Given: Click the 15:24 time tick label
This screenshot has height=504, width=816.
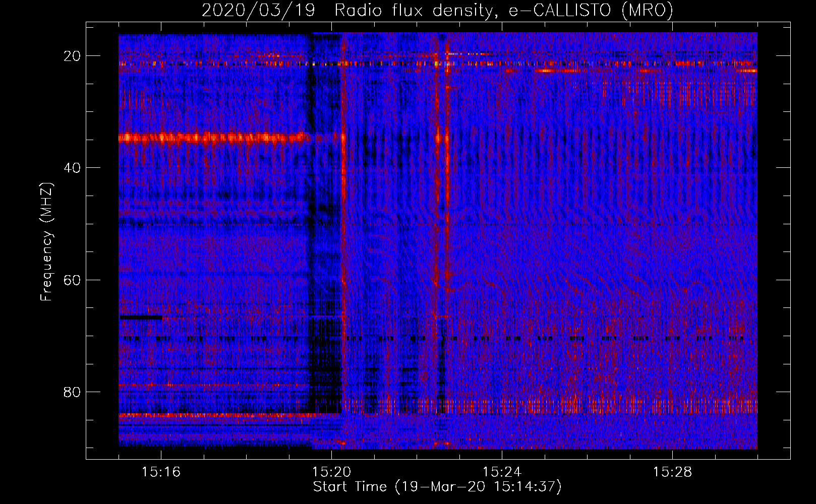Looking at the screenshot, I should pyautogui.click(x=502, y=472).
